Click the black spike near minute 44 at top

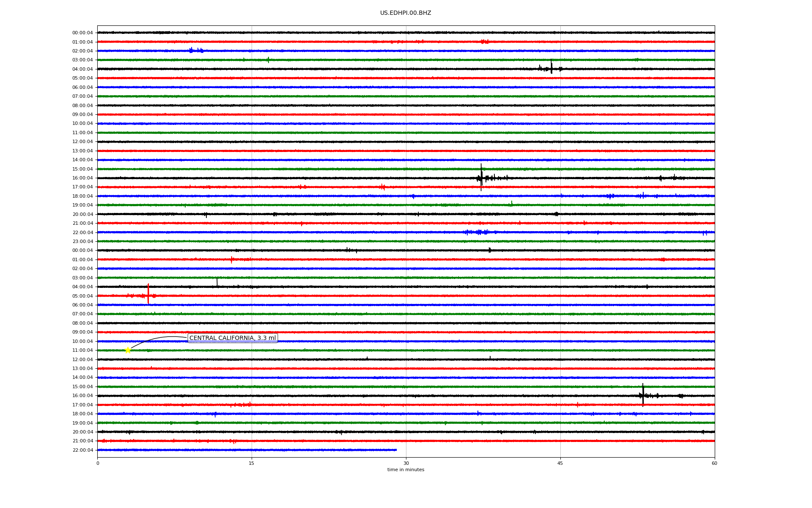(551, 67)
